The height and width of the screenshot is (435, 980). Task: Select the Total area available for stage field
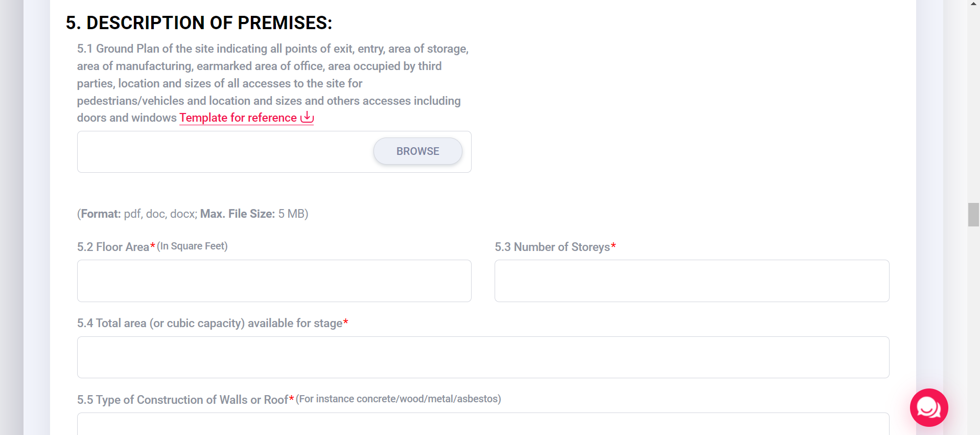point(483,357)
